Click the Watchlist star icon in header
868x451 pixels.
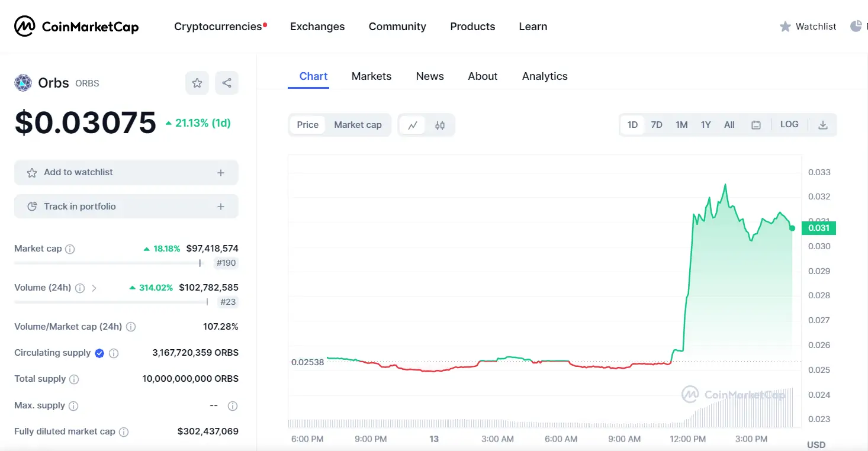pyautogui.click(x=785, y=27)
